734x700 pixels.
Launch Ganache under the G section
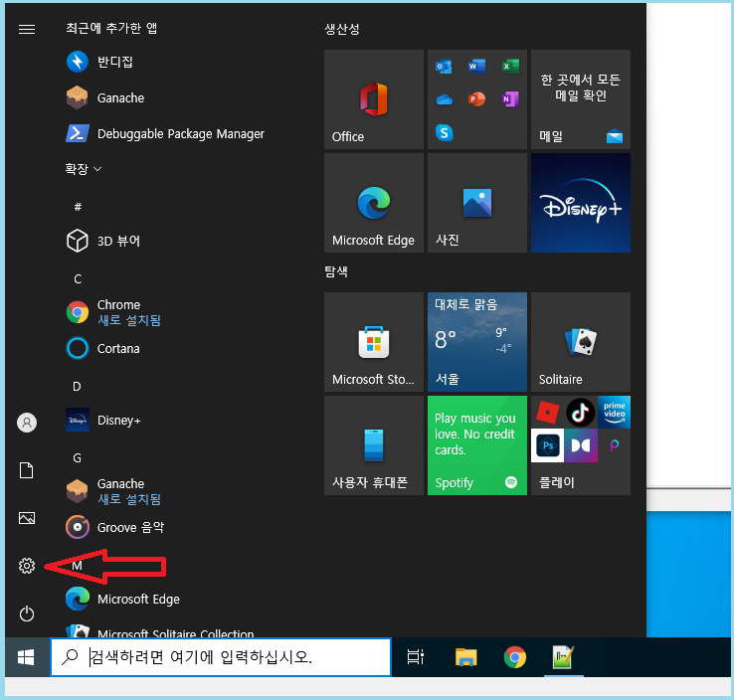(x=113, y=491)
